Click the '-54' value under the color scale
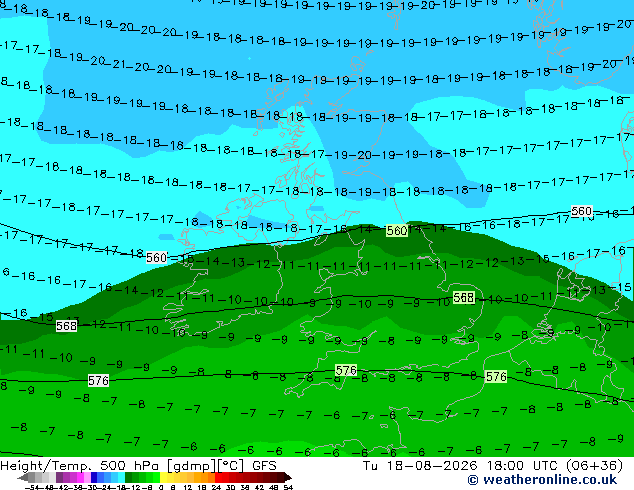This screenshot has width=634, height=490. 31,488
